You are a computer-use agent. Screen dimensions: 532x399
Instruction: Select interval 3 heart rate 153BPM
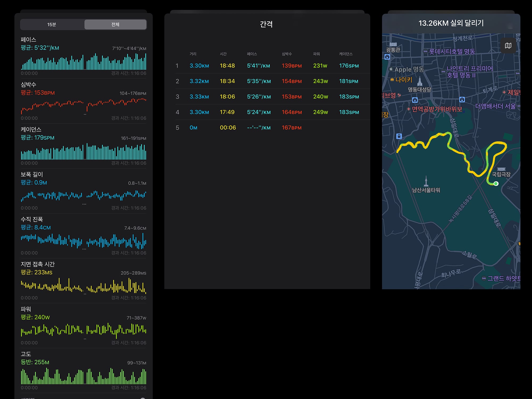(x=292, y=97)
